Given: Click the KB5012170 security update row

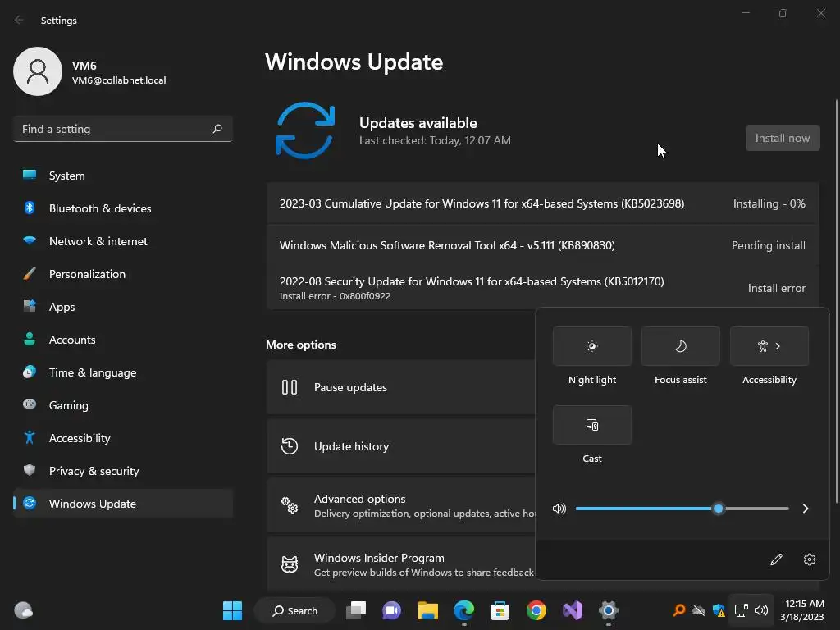Looking at the screenshot, I should [x=543, y=288].
